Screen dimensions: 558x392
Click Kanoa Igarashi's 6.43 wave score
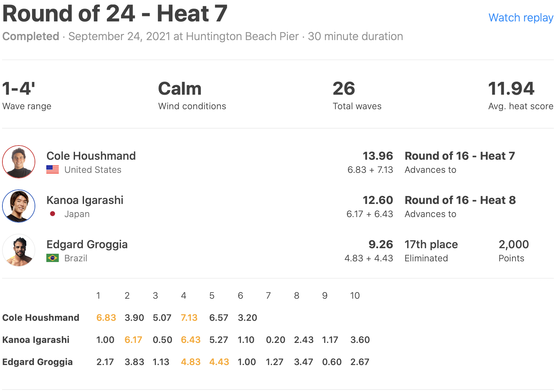click(x=190, y=340)
